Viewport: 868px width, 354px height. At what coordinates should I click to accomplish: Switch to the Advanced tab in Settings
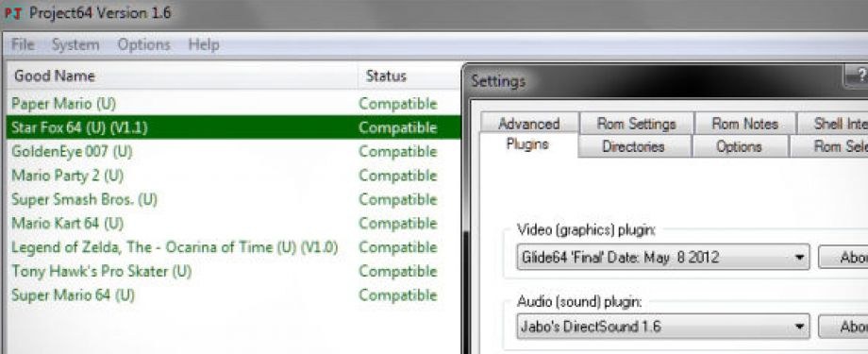[529, 124]
